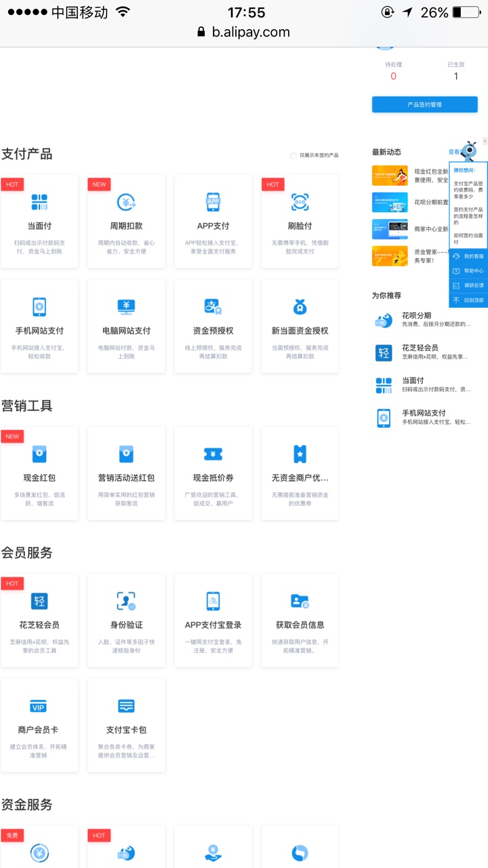Open the 免费 tagged card in 资金服务
The image size is (488, 868).
39,847
